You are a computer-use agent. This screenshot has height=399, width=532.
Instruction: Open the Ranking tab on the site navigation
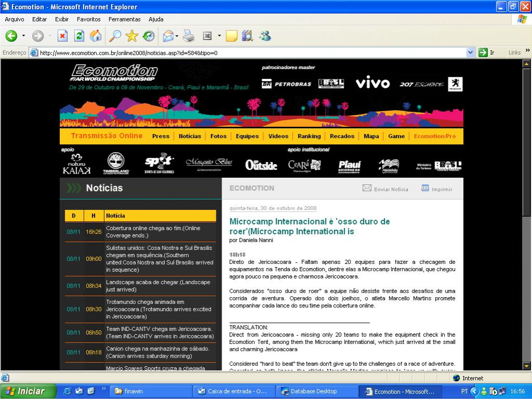point(309,136)
